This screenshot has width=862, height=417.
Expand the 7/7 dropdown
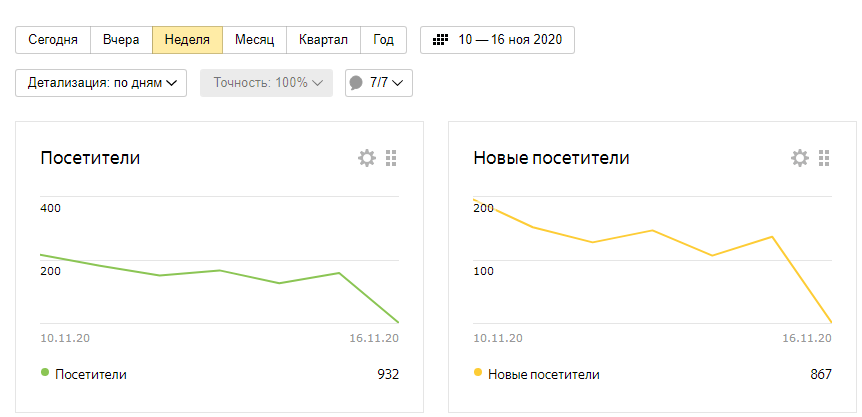click(x=387, y=83)
